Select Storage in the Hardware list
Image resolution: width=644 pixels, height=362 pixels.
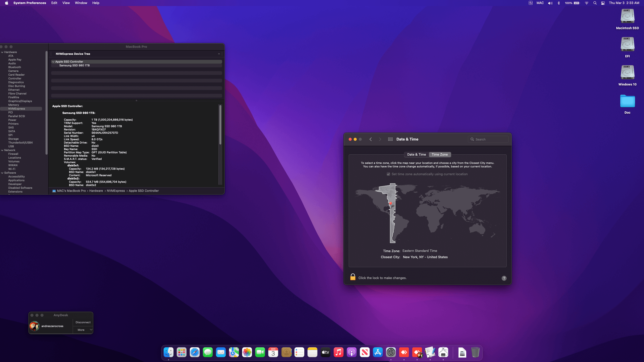[13, 139]
